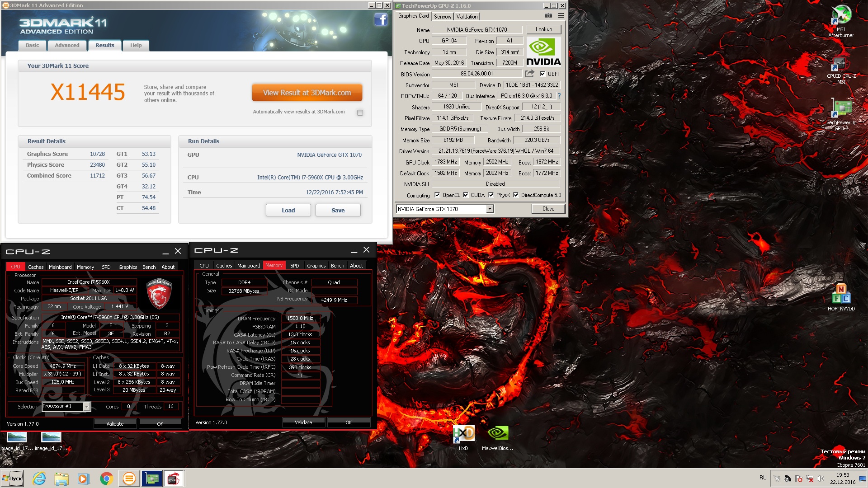
Task: Click the Facebook share icon in 3DMark
Action: pos(381,19)
